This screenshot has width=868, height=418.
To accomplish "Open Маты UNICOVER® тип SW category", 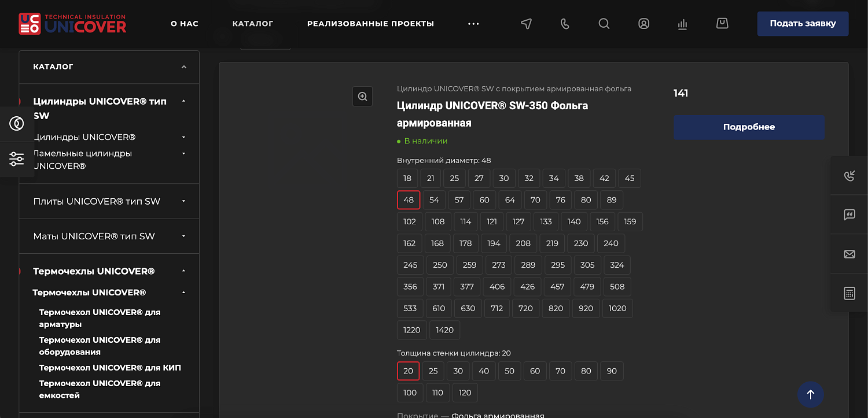I will point(94,236).
